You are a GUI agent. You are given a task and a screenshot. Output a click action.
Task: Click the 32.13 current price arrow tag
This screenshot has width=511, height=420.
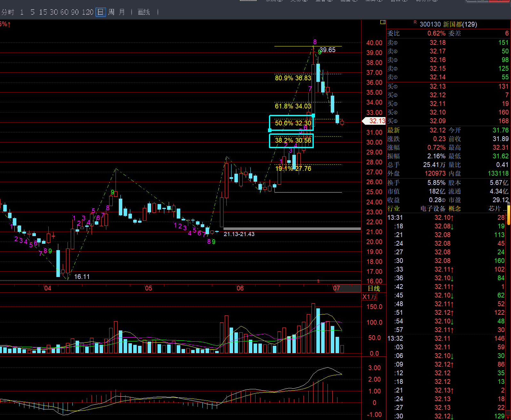point(374,121)
